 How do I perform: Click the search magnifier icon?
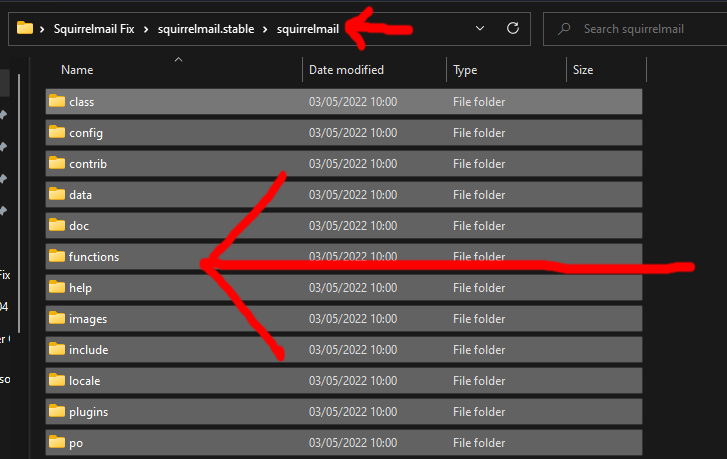point(566,28)
